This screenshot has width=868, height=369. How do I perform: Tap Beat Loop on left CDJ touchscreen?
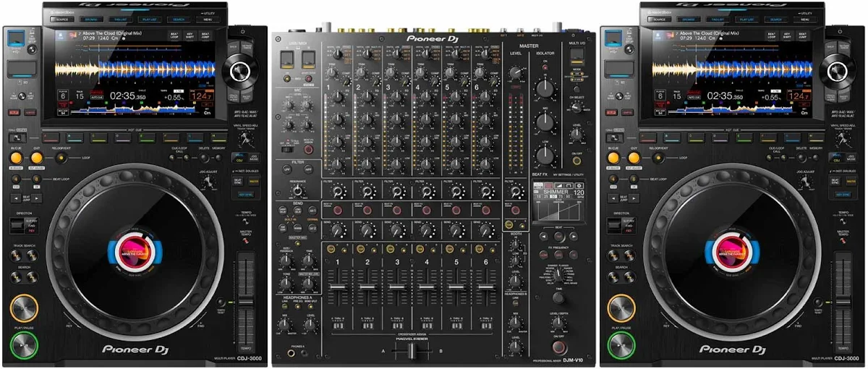pyautogui.click(x=174, y=35)
